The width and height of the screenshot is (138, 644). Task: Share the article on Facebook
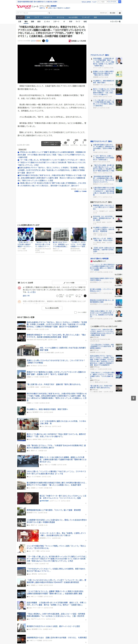pyautogui.click(x=47, y=41)
